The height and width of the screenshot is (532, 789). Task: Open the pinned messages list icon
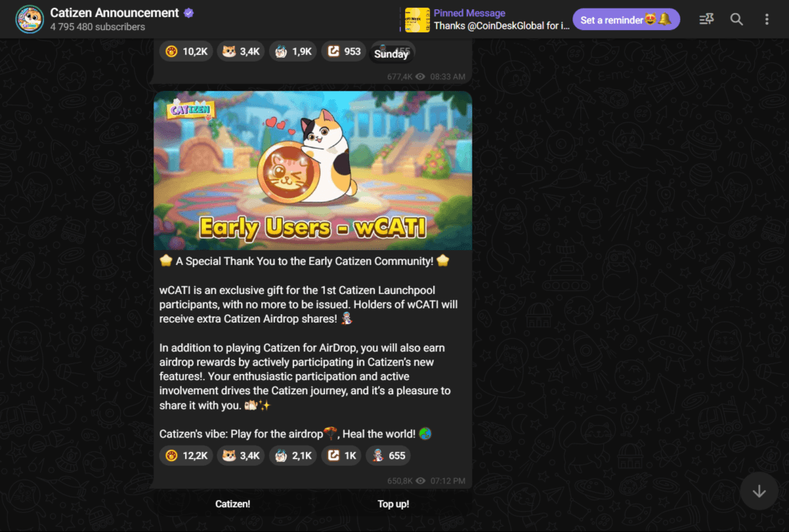[706, 19]
